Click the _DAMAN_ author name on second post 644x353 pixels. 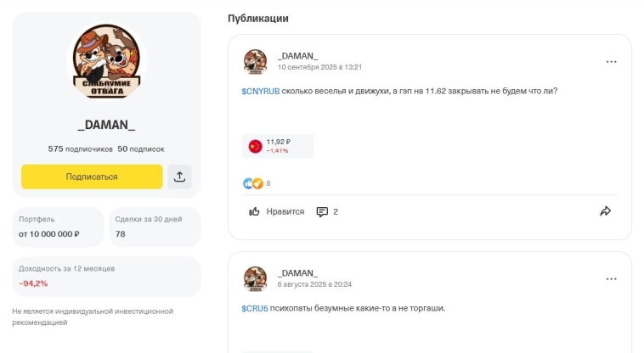297,273
